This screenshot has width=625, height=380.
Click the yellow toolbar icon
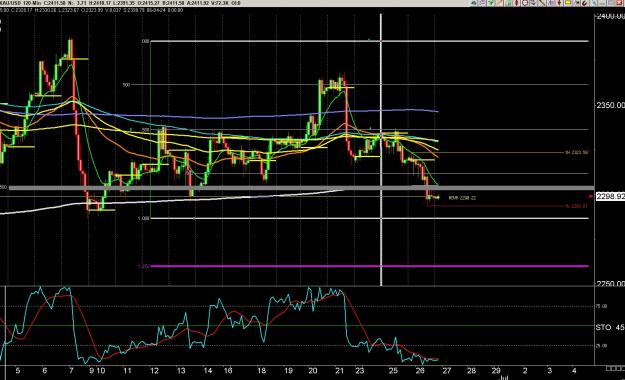(568, 3)
